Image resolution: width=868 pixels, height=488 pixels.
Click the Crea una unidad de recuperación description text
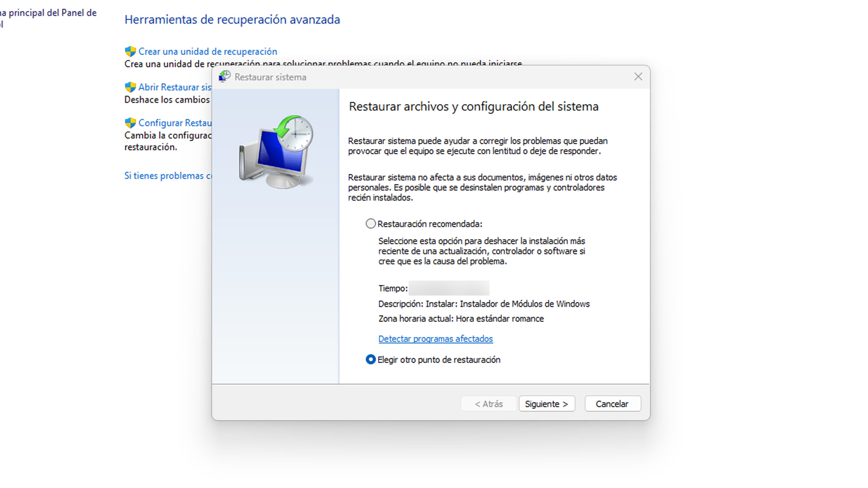coord(323,64)
